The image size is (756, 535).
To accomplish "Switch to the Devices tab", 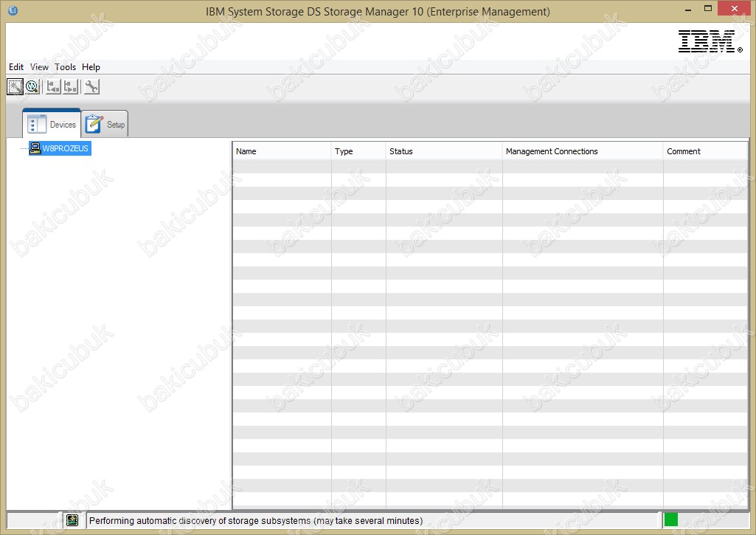I will [52, 124].
